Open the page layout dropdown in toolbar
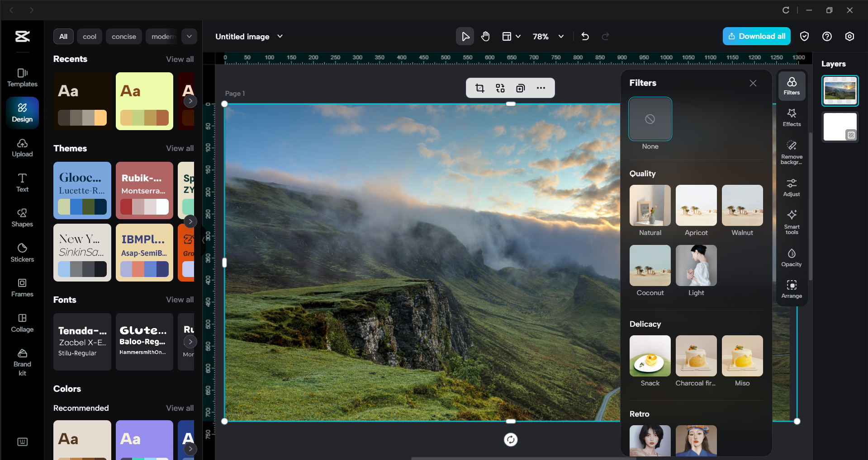This screenshot has height=460, width=868. point(511,36)
